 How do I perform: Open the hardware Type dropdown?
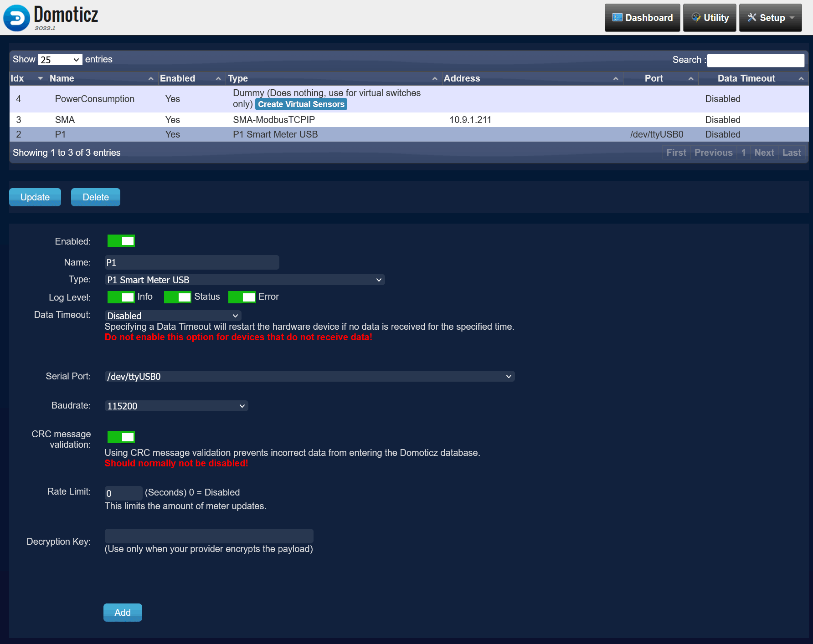point(245,280)
